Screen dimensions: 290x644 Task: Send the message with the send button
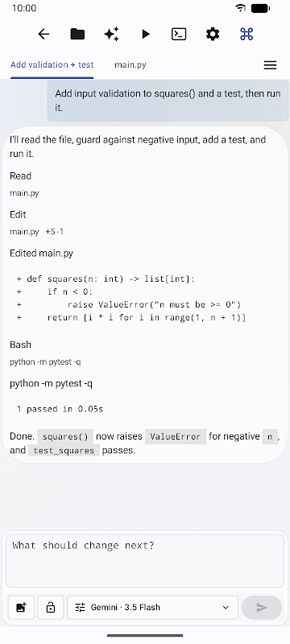pos(262,607)
